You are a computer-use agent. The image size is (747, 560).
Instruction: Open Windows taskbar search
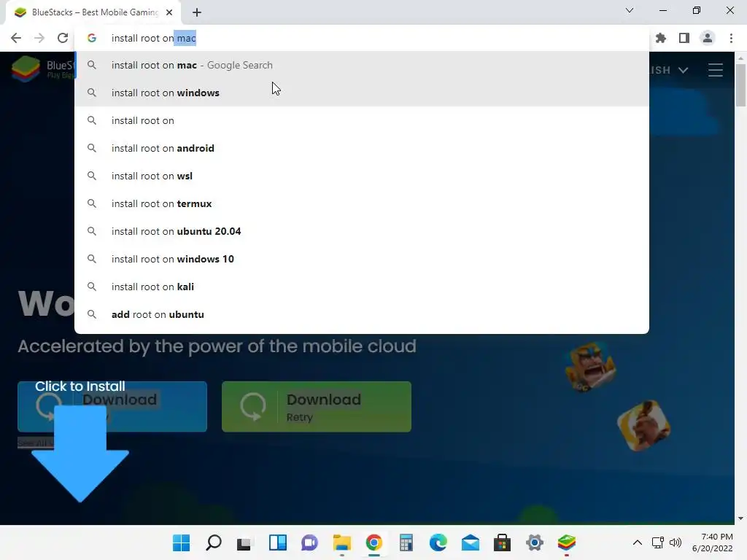tap(214, 542)
